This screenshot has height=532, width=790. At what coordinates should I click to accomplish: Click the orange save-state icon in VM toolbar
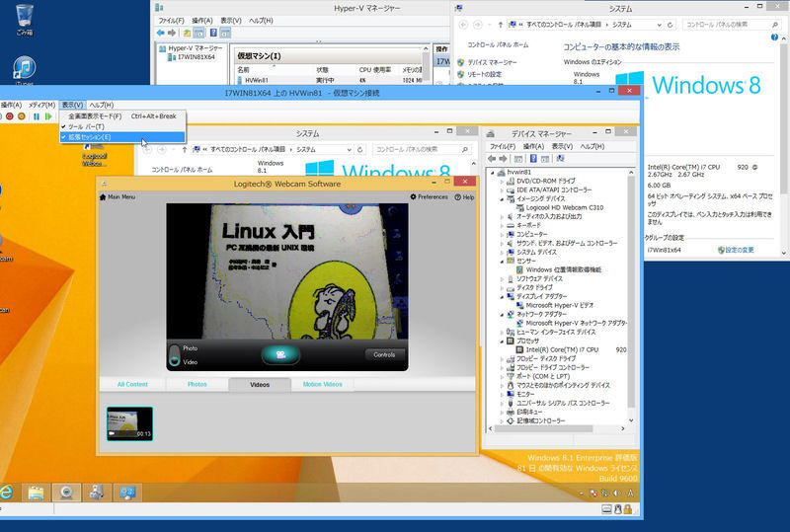(22, 116)
